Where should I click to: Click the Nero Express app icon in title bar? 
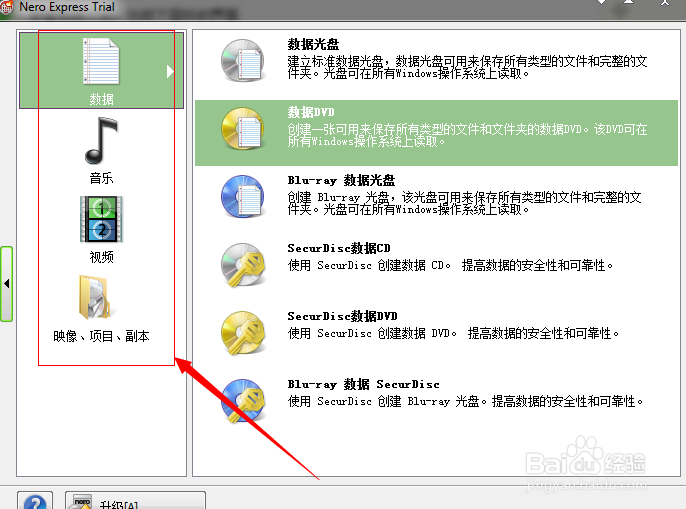click(7, 7)
